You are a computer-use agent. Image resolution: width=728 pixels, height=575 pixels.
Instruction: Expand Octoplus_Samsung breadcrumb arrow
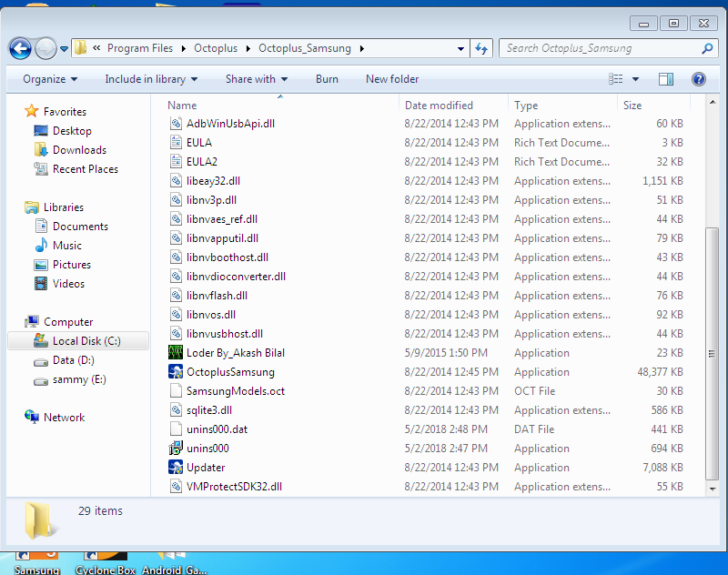coord(362,48)
